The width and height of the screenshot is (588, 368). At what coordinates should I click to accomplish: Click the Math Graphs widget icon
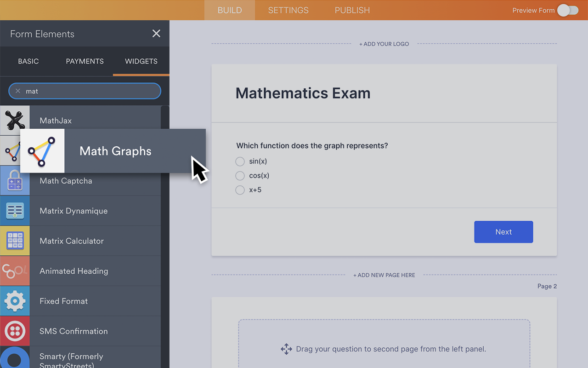click(42, 150)
